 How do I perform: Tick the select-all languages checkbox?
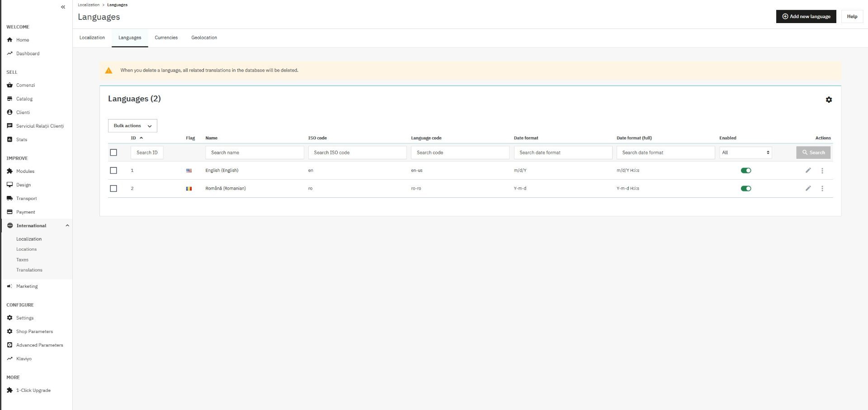[113, 153]
